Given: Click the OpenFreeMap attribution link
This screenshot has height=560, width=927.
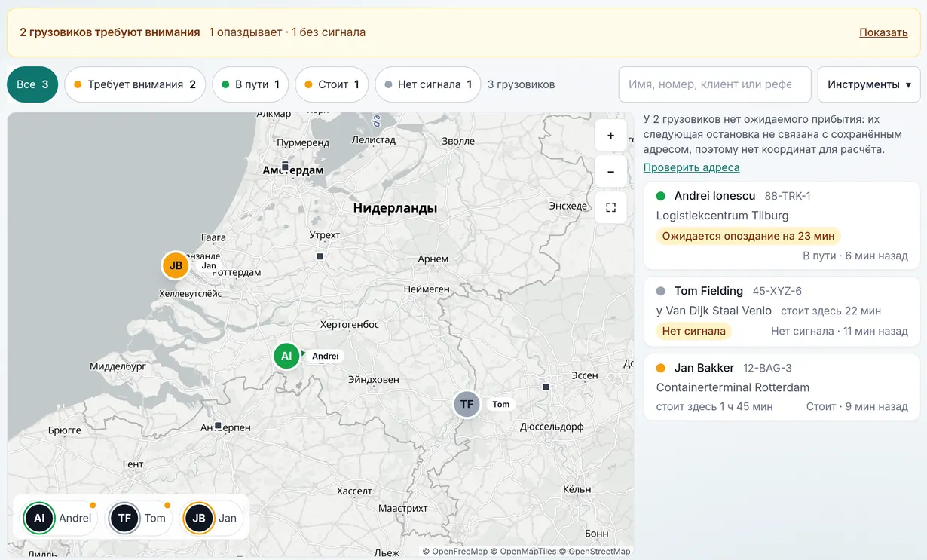Looking at the screenshot, I should click(x=454, y=552).
